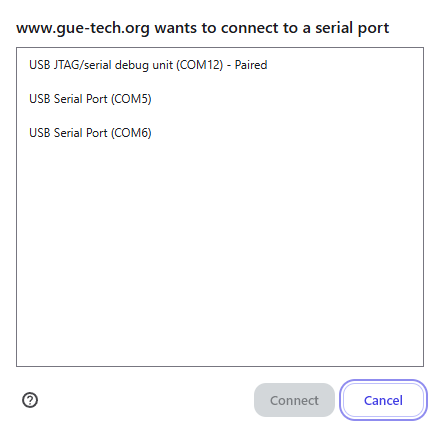Confirm selection with the greyed Connect button
The width and height of the screenshot is (439, 433).
click(294, 400)
